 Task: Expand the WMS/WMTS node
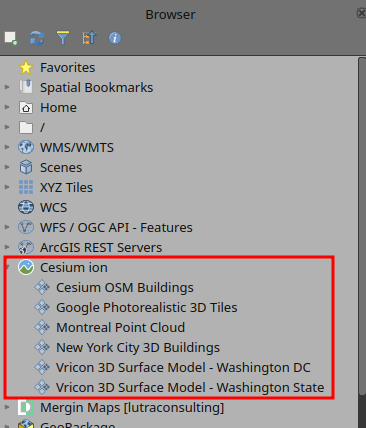(x=7, y=147)
